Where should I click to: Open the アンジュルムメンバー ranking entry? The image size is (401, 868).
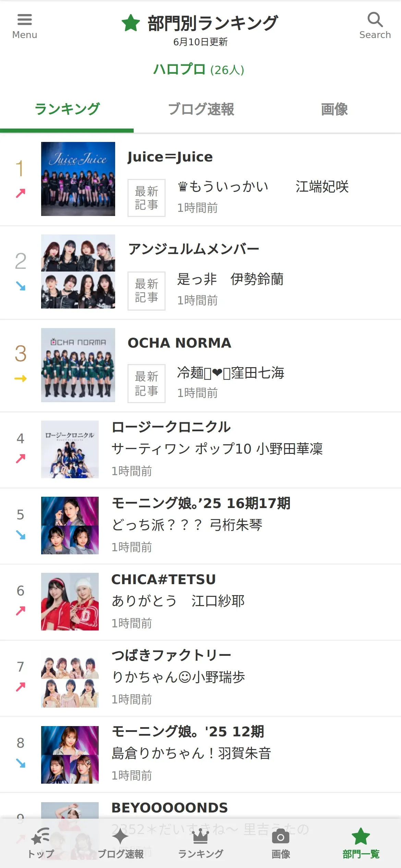click(194, 249)
